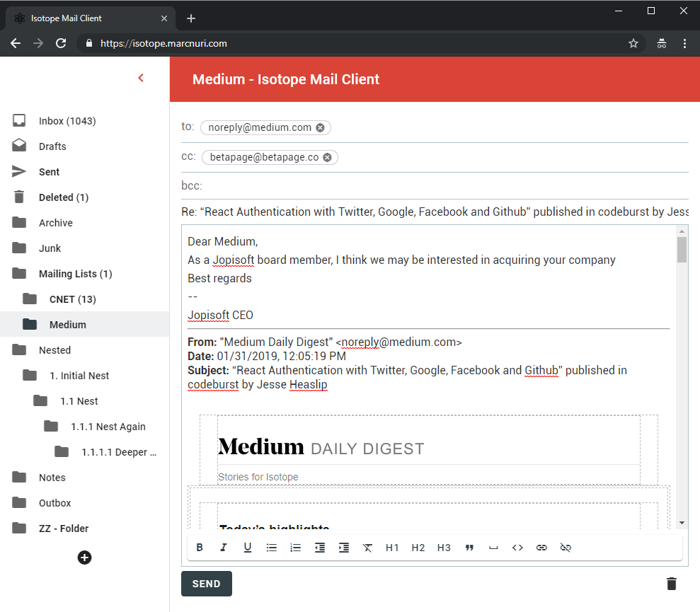Send the email
Screen dimensions: 700x612
[206, 584]
